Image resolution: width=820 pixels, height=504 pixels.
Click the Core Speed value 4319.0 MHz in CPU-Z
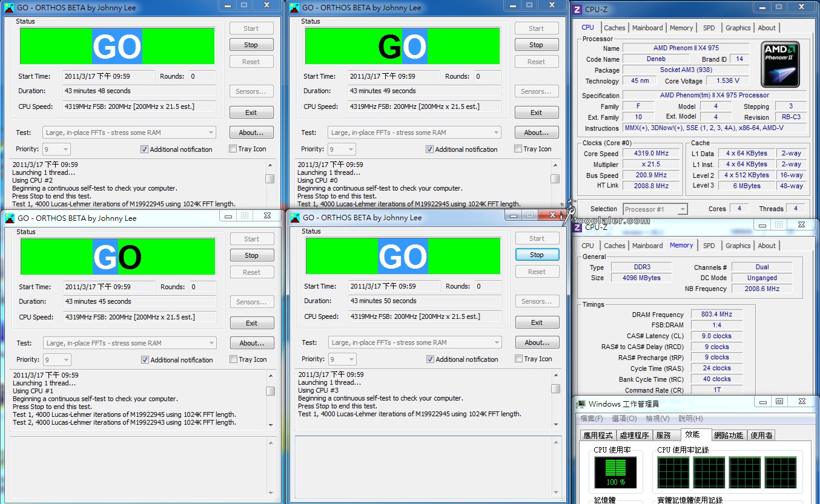[x=652, y=154]
